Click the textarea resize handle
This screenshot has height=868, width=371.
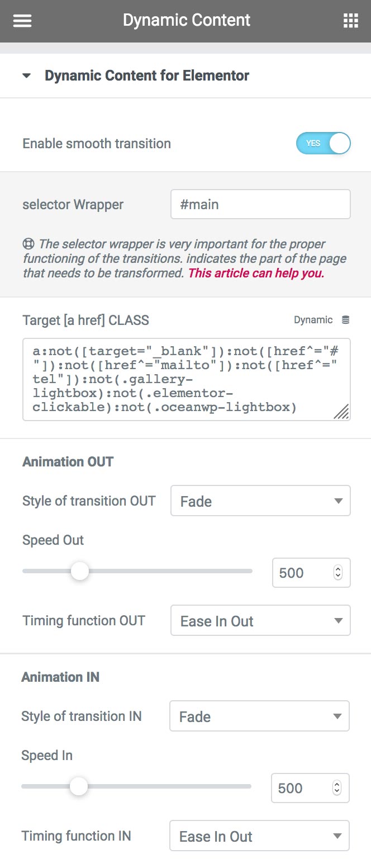pos(341,412)
